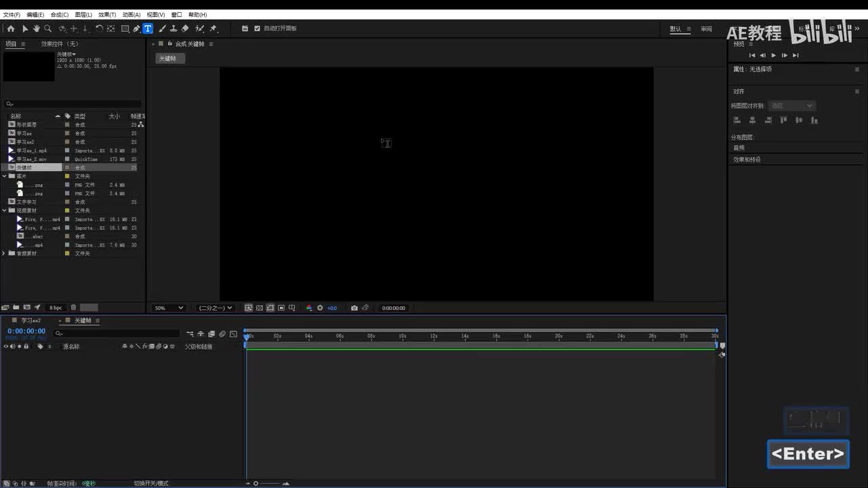
Task: Click the 8 bpc color depth button
Action: pos(56,308)
